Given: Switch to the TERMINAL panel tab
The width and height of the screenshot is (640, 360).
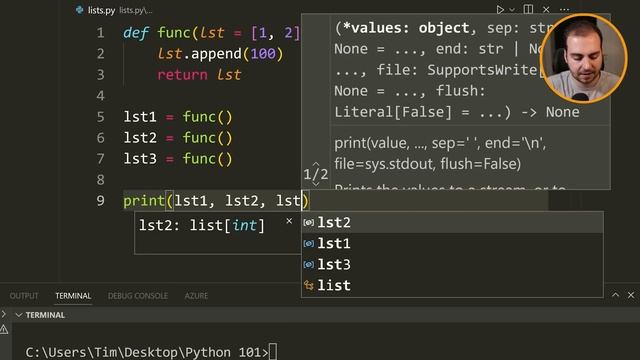Looking at the screenshot, I should (73, 296).
